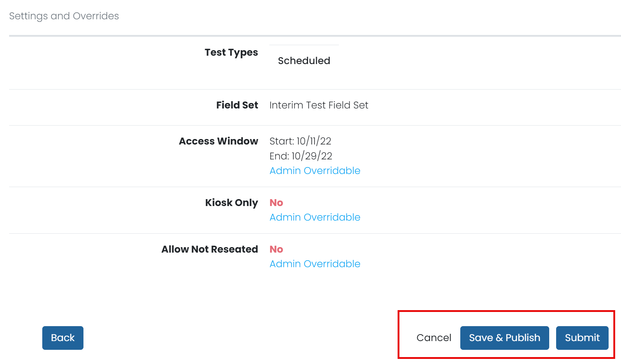Click the Settings and Overrides heading
Viewport: 621px width, 364px height.
(64, 16)
